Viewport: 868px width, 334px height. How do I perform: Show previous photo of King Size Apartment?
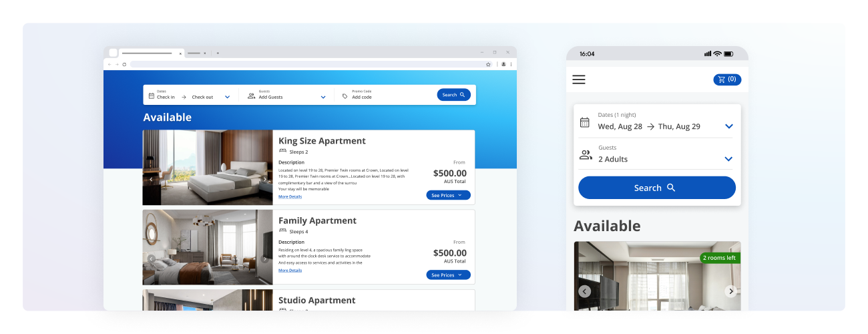pyautogui.click(x=151, y=179)
